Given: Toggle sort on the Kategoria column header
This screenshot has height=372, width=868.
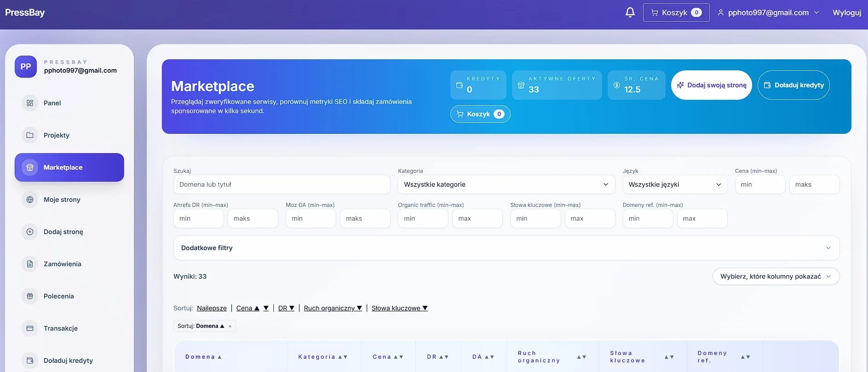Looking at the screenshot, I should pyautogui.click(x=322, y=357).
